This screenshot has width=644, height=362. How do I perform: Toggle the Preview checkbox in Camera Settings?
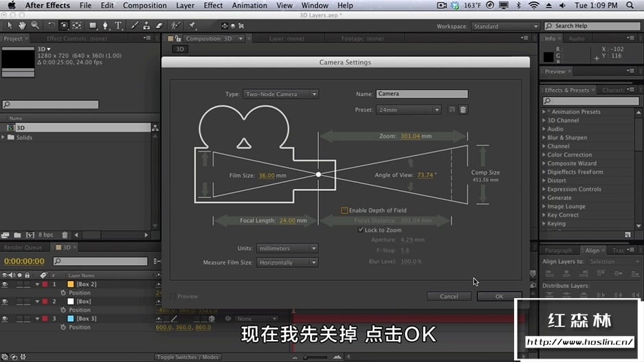point(173,296)
